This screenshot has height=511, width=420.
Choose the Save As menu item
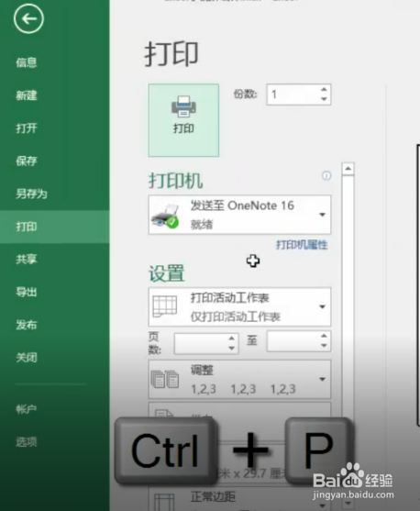coord(31,194)
